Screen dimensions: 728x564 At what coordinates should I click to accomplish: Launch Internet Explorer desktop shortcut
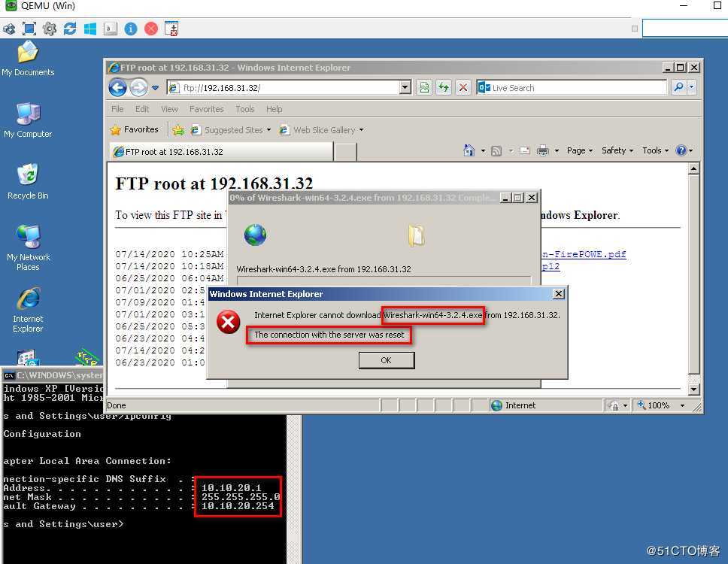(29, 310)
